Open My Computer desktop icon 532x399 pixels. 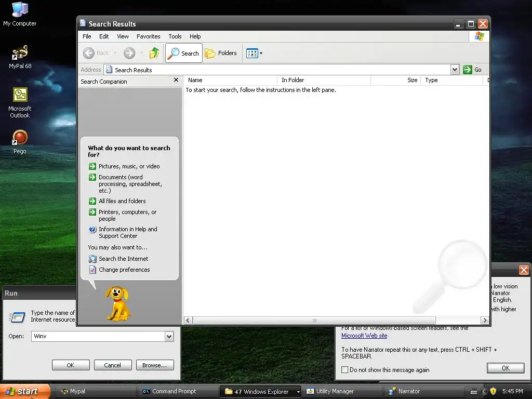point(20,14)
